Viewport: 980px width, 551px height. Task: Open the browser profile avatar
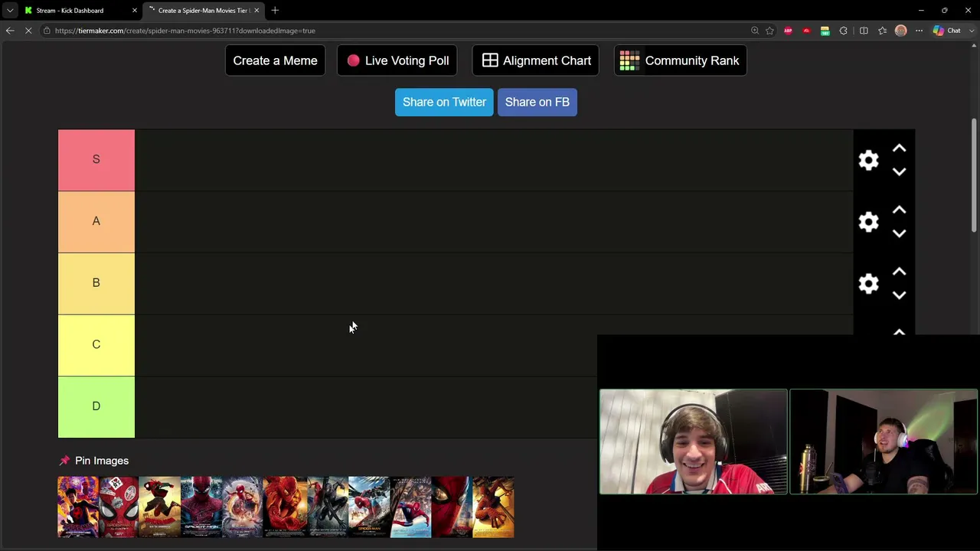click(901, 31)
